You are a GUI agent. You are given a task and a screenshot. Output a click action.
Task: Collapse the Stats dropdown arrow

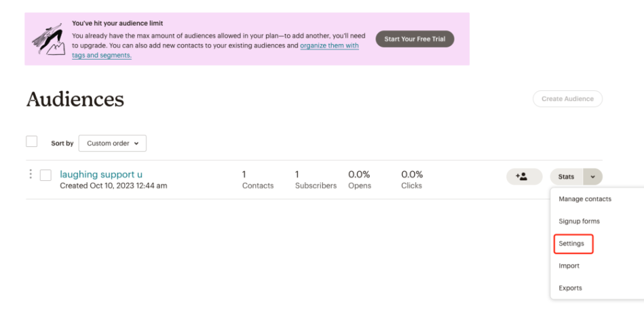[592, 176]
